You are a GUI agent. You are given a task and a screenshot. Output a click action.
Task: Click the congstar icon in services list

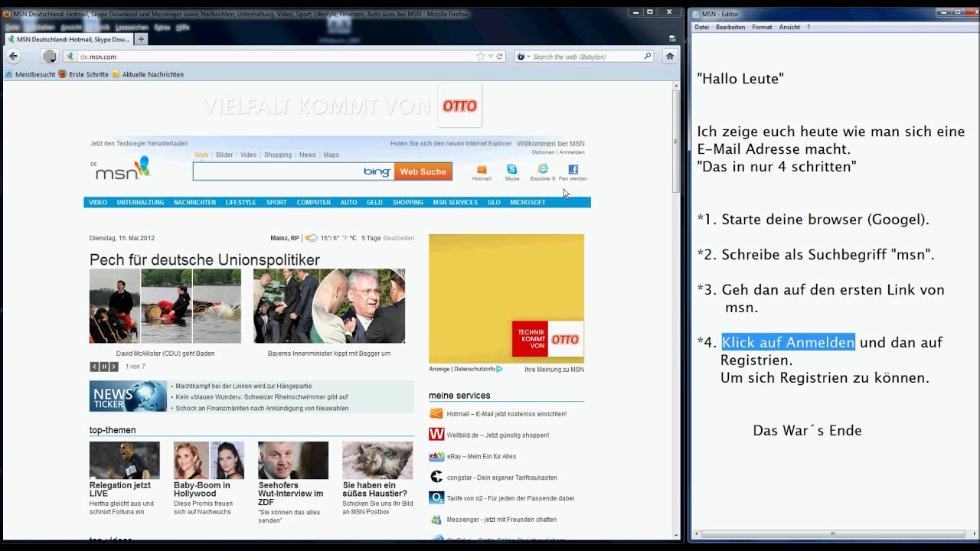click(436, 477)
